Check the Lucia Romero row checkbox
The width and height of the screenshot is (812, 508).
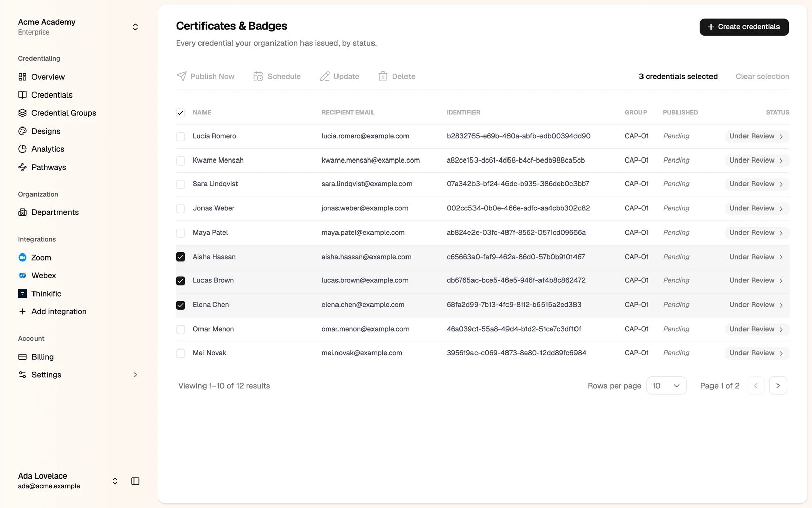click(180, 136)
